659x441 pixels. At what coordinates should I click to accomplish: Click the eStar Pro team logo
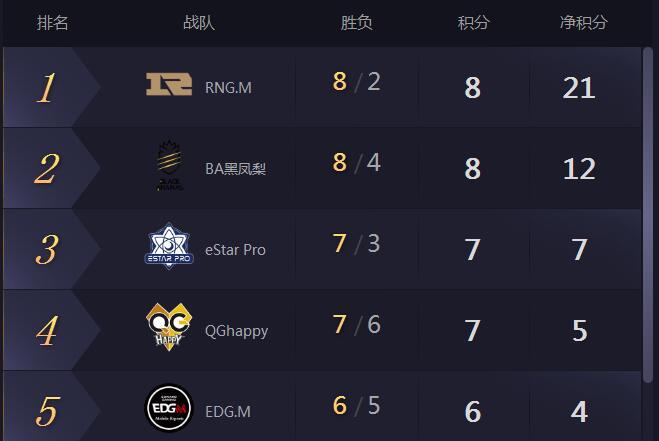coord(169,248)
